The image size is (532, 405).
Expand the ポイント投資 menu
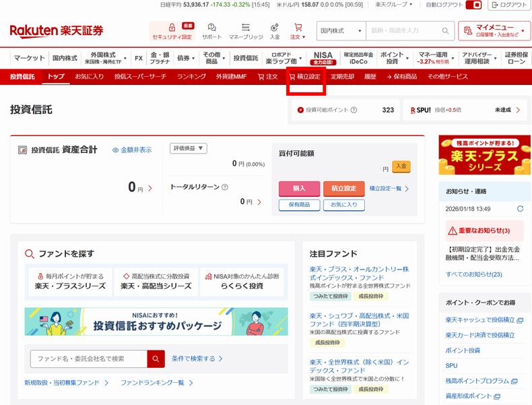point(394,58)
